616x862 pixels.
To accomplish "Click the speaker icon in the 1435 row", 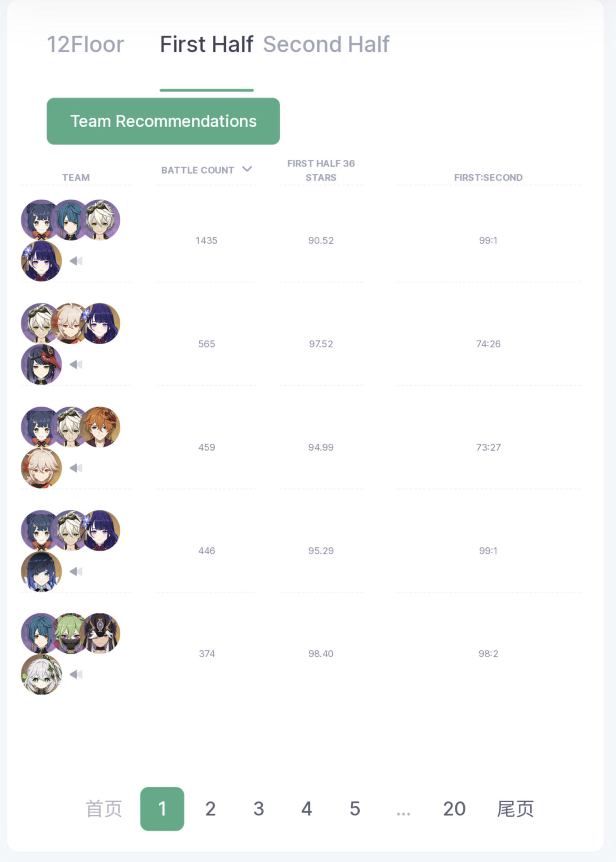I will [x=76, y=261].
